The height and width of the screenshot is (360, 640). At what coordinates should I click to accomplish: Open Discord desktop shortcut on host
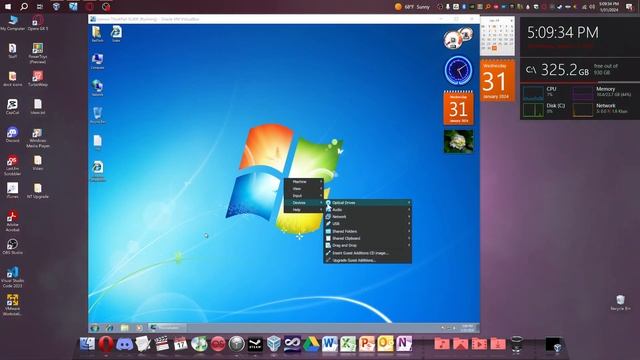point(13,135)
